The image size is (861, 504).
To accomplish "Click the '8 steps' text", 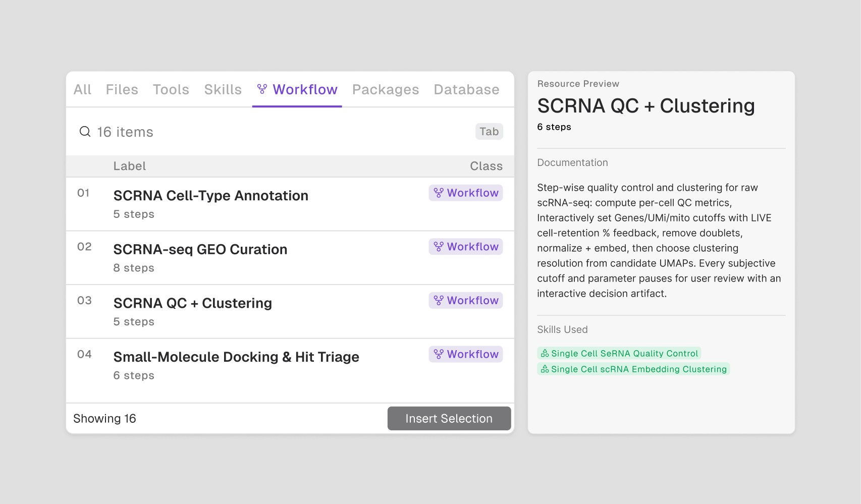I will point(134,268).
